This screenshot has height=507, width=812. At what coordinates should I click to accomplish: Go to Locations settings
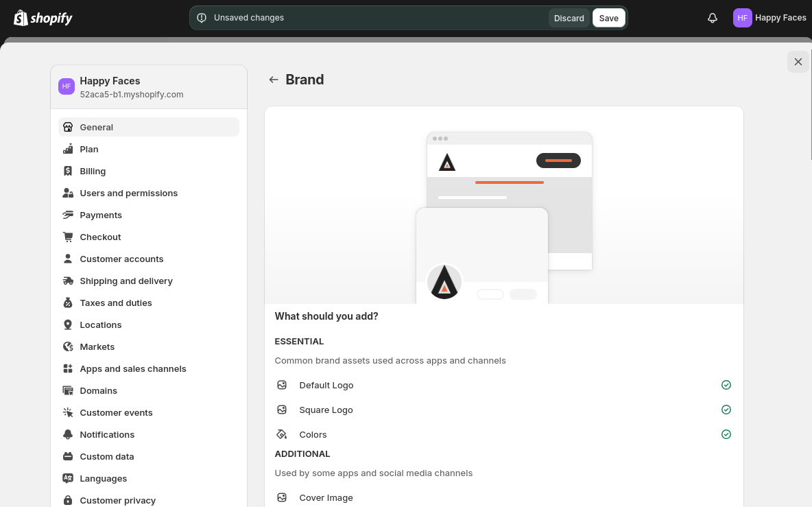pyautogui.click(x=149, y=325)
